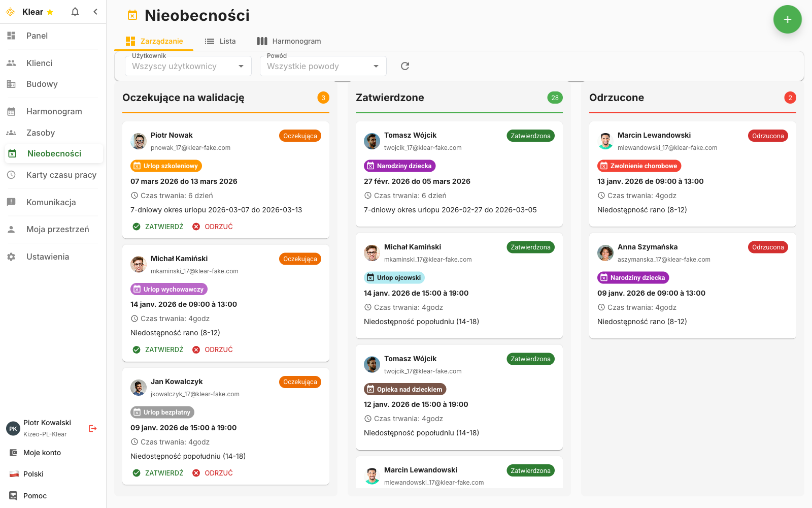Switch to the Lista tab

[220, 41]
